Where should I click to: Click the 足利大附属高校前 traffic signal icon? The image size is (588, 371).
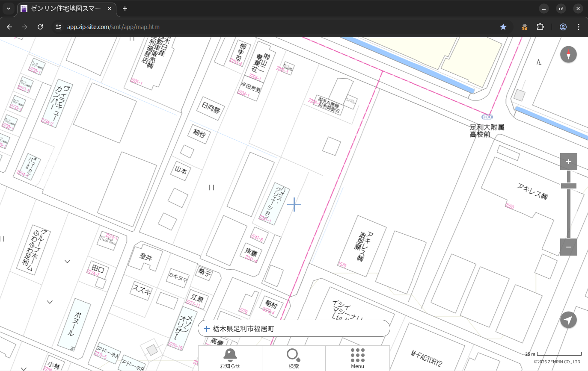point(487,117)
